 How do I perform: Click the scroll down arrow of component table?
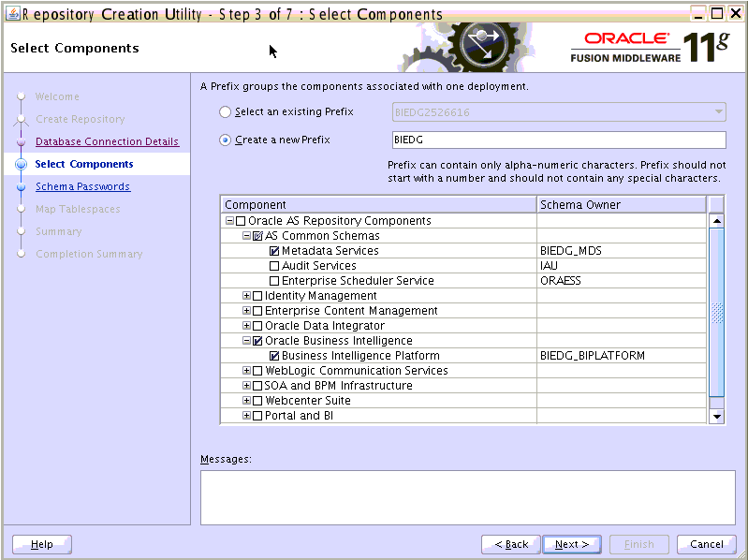pos(716,417)
